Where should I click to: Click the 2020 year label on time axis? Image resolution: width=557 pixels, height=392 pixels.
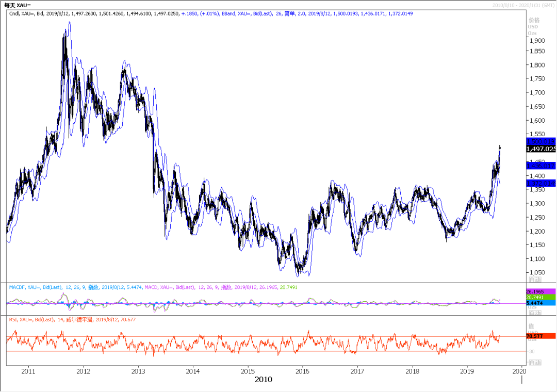point(519,371)
